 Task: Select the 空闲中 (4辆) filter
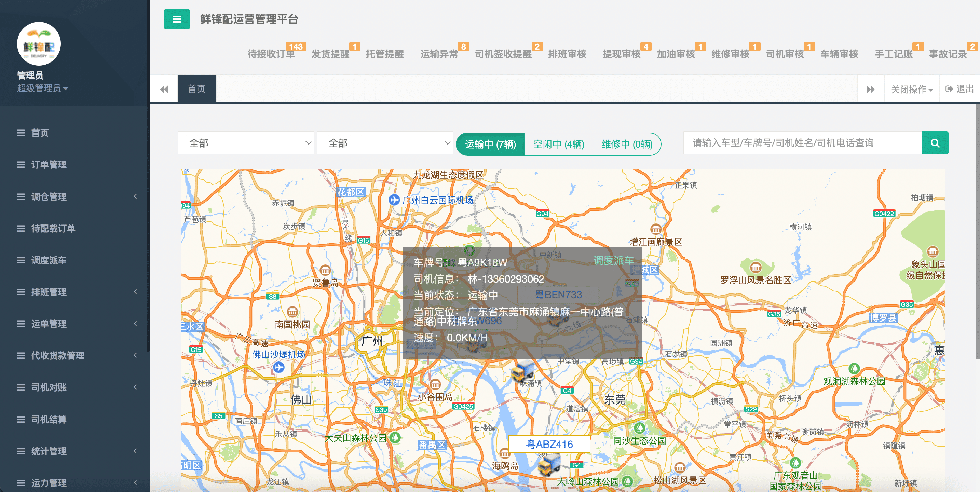[x=558, y=144]
